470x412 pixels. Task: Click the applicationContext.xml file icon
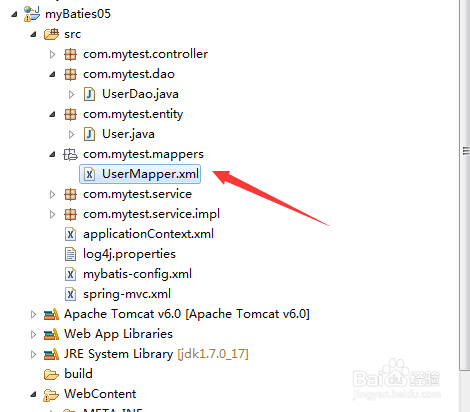[x=70, y=234]
